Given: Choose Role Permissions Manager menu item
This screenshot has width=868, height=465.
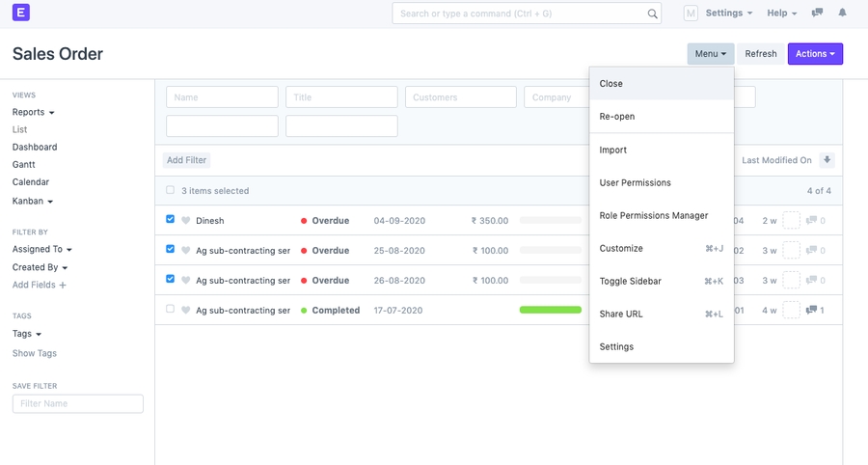Looking at the screenshot, I should (654, 216).
